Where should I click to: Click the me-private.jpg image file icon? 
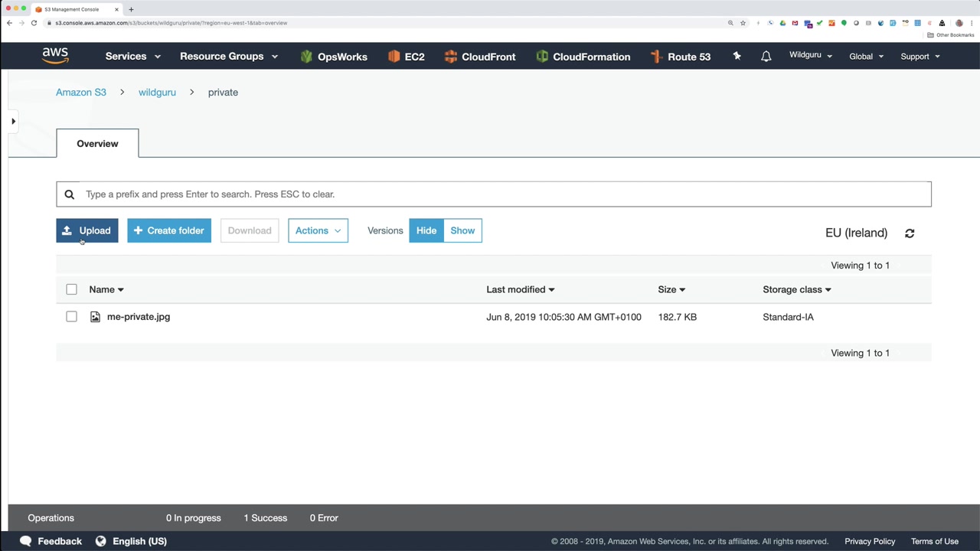(95, 317)
